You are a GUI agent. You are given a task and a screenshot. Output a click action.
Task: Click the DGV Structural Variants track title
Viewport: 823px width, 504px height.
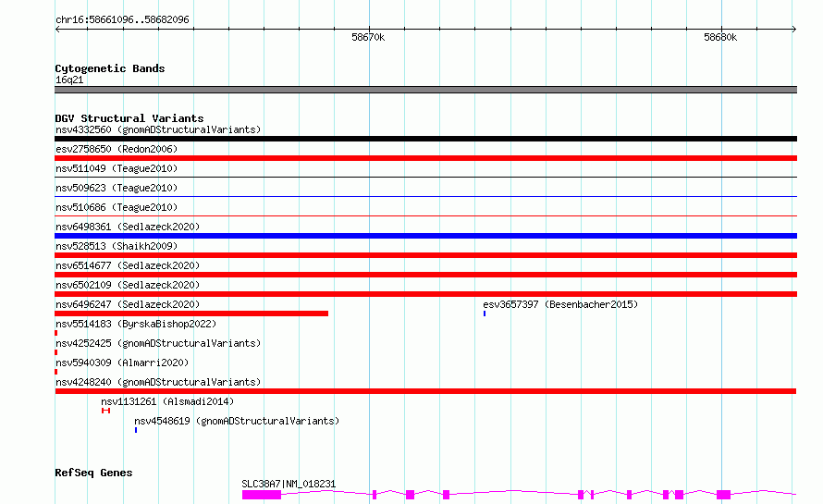129,118
